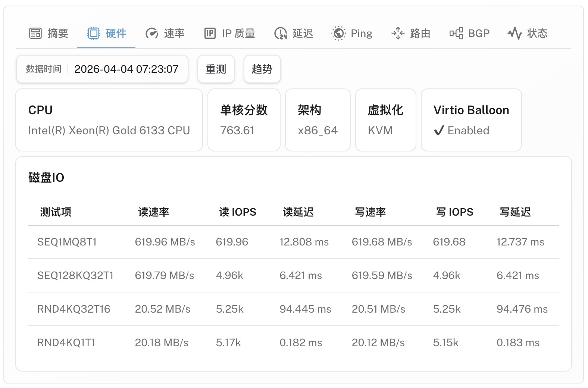Click the 重测 retest button
588x388 pixels.
[216, 69]
